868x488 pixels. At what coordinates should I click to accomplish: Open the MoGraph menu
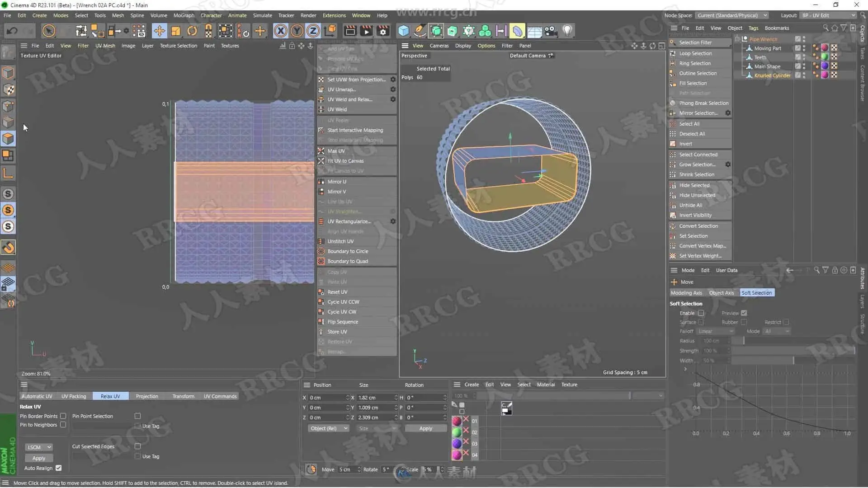click(x=184, y=15)
